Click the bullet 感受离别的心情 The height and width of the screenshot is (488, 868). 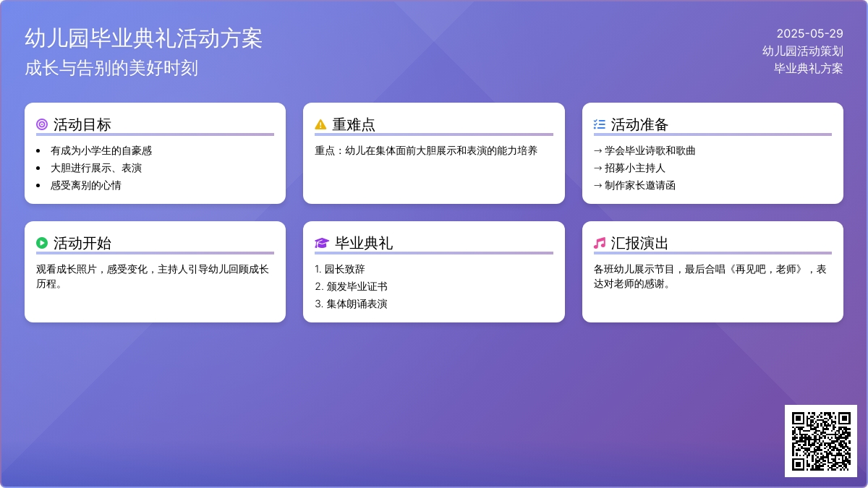86,185
